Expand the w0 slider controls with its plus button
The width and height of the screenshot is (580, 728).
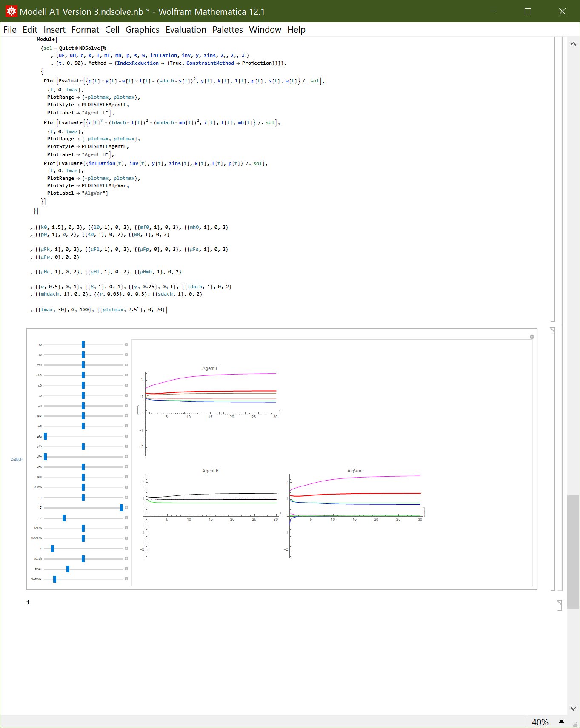point(126,406)
